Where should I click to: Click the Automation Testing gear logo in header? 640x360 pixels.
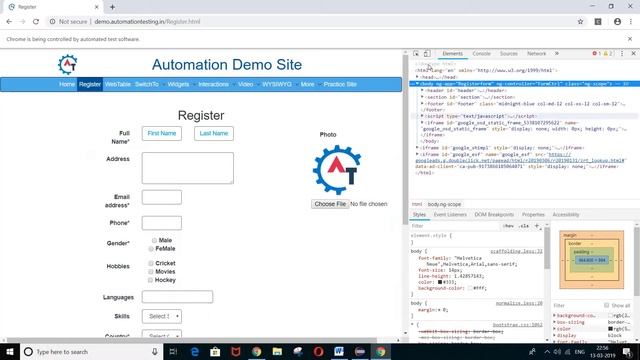pyautogui.click(x=67, y=64)
